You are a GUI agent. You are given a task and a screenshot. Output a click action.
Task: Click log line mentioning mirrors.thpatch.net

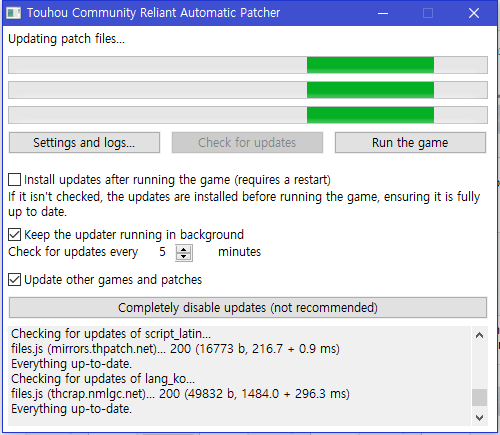pyautogui.click(x=175, y=349)
